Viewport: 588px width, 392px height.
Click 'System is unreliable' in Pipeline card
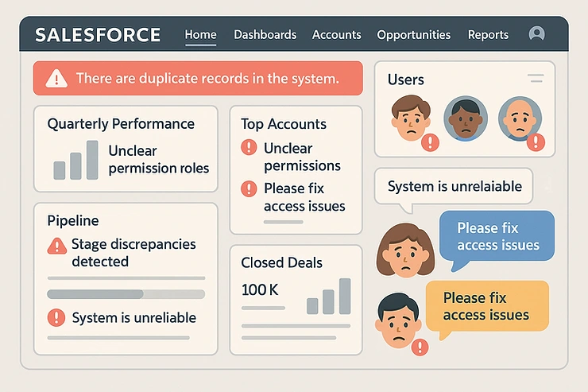click(133, 318)
